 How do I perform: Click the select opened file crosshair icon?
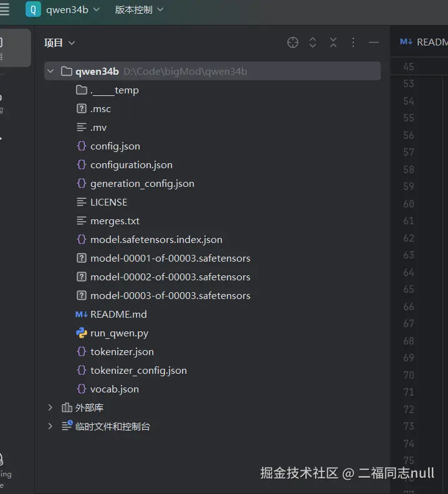[292, 42]
